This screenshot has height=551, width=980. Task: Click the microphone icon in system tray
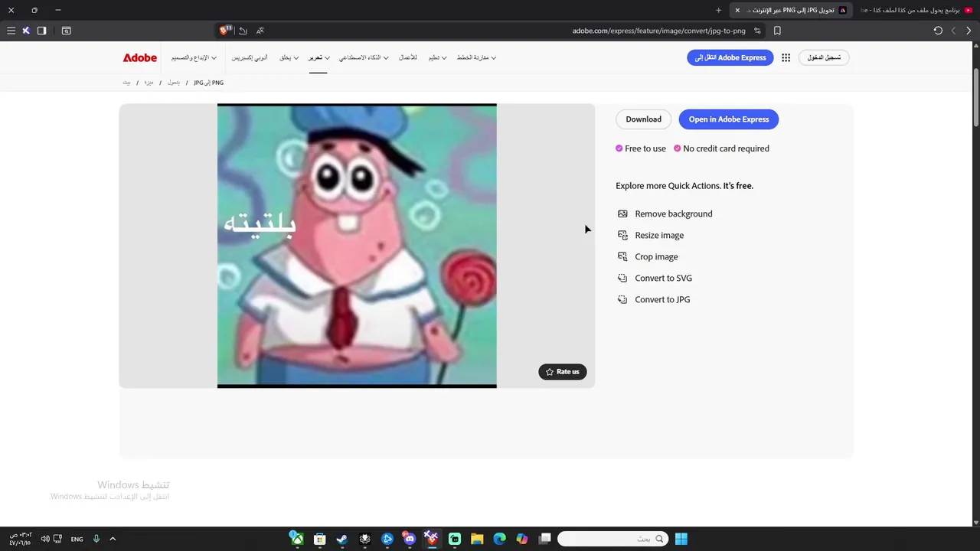tap(96, 539)
